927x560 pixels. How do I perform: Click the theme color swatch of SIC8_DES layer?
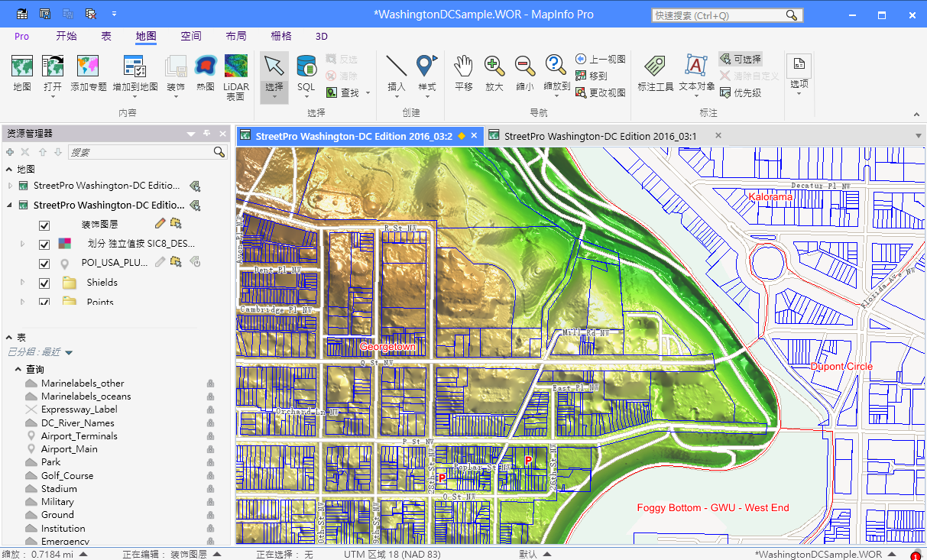[x=66, y=244]
